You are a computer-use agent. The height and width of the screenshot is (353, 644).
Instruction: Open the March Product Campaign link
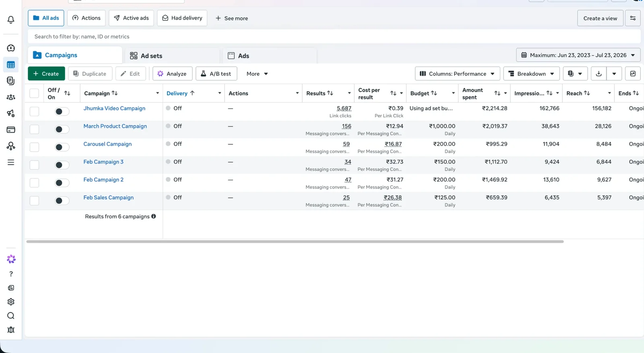click(x=115, y=126)
